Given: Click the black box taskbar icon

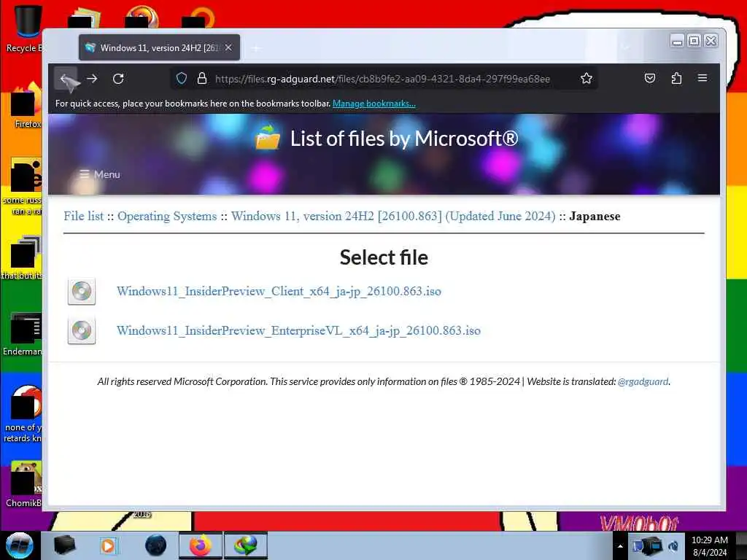Looking at the screenshot, I should click(x=64, y=545).
